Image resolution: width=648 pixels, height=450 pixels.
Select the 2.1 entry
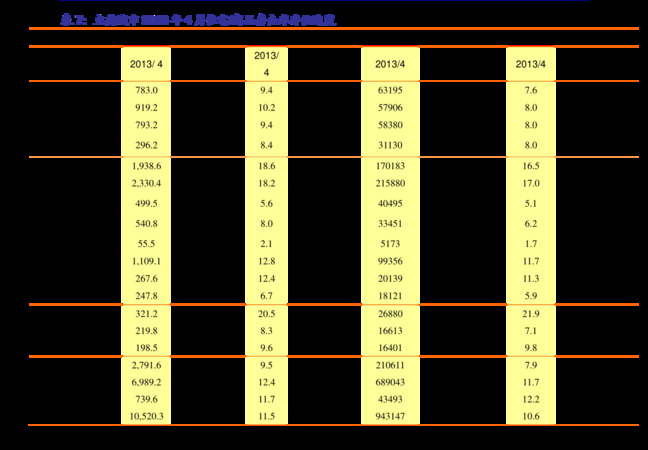[267, 244]
